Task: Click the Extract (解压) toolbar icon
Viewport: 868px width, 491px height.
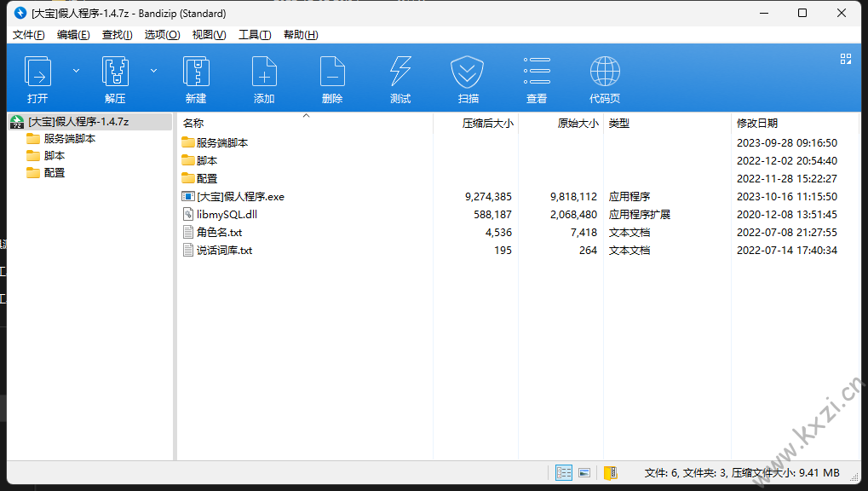Action: click(x=115, y=72)
